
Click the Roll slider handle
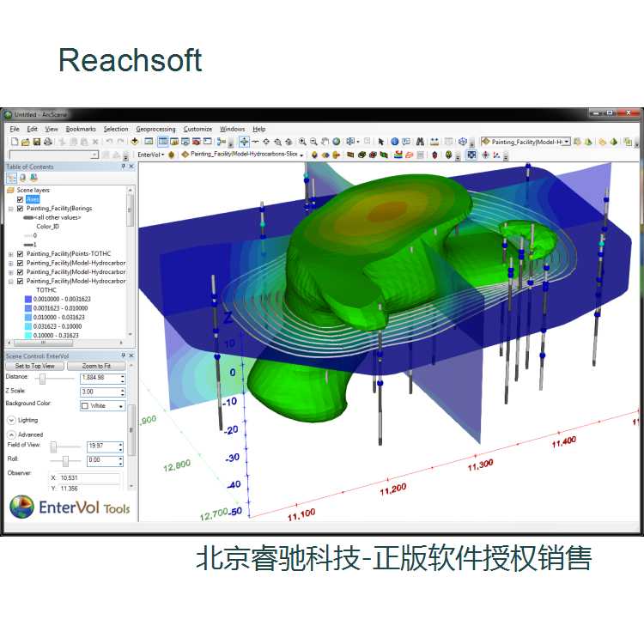pyautogui.click(x=65, y=462)
